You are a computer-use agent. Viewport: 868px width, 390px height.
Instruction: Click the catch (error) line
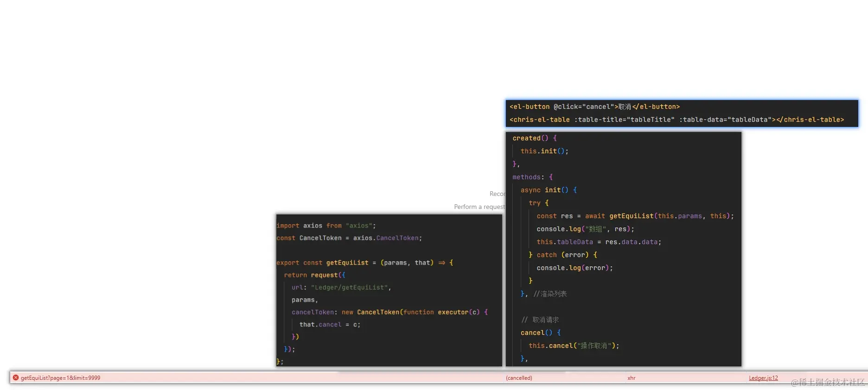tap(563, 255)
